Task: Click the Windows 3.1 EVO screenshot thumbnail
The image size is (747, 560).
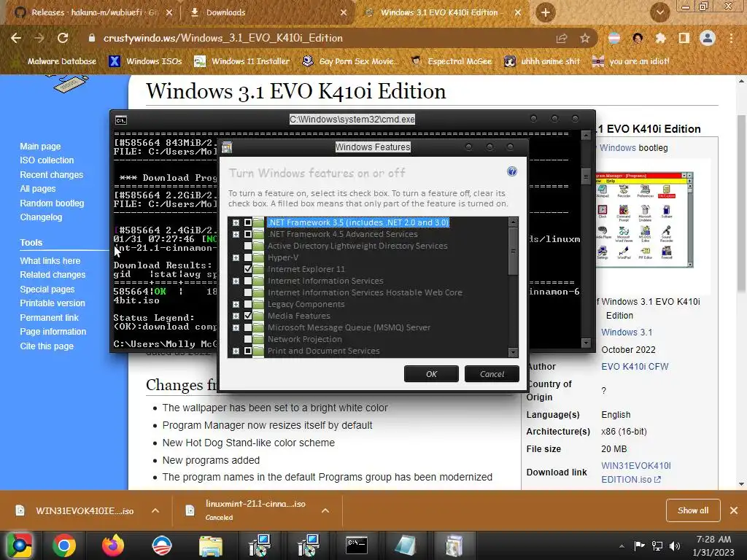Action: (643, 220)
